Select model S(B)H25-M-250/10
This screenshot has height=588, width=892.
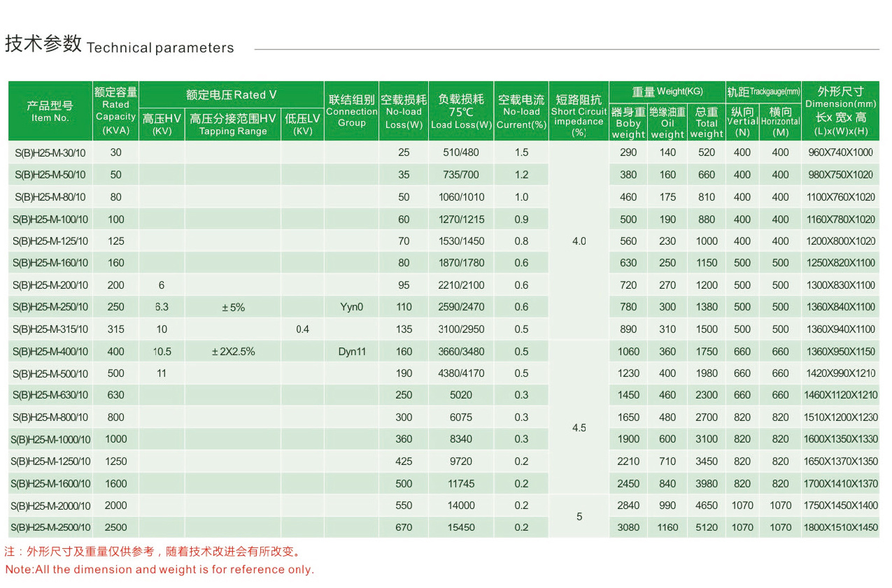50,307
